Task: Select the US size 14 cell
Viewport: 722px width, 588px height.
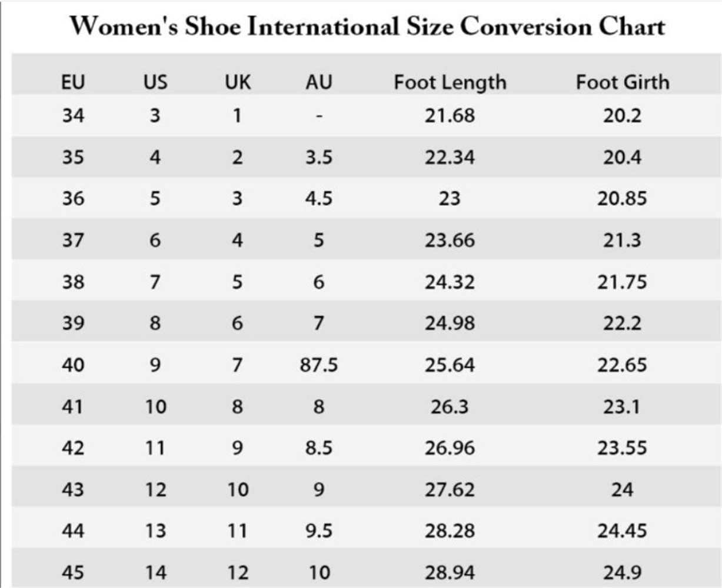Action: point(155,573)
